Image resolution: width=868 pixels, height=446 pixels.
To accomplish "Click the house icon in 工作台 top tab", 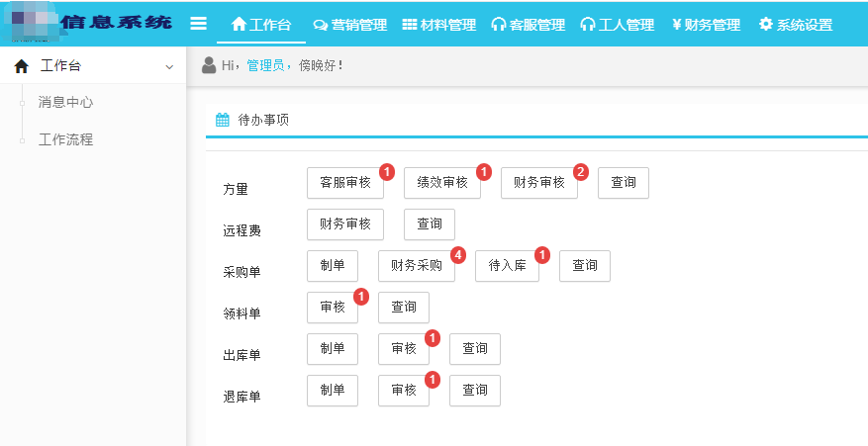I will (x=239, y=24).
